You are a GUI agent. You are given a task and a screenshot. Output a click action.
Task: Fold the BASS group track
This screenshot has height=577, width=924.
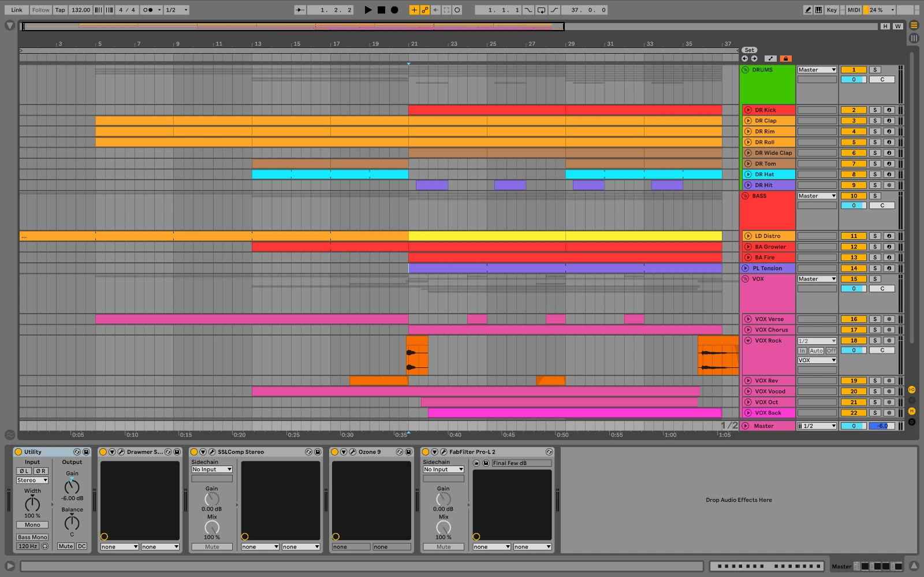click(745, 196)
